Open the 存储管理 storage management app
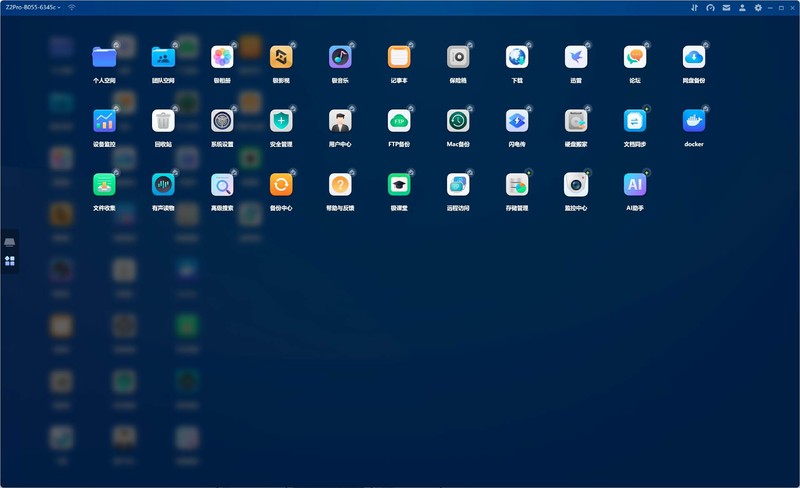This screenshot has width=800, height=488. coord(517,185)
